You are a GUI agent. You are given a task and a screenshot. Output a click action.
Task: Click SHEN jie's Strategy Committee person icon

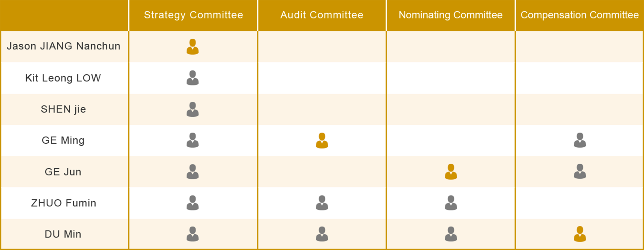tap(193, 109)
